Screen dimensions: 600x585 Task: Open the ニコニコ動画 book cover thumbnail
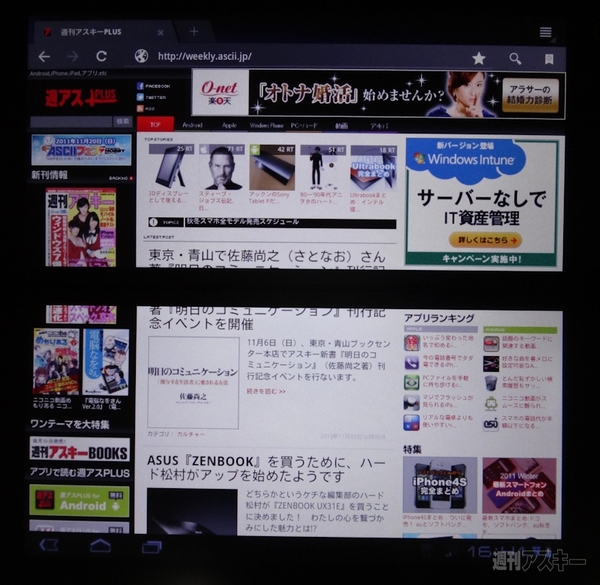point(56,362)
